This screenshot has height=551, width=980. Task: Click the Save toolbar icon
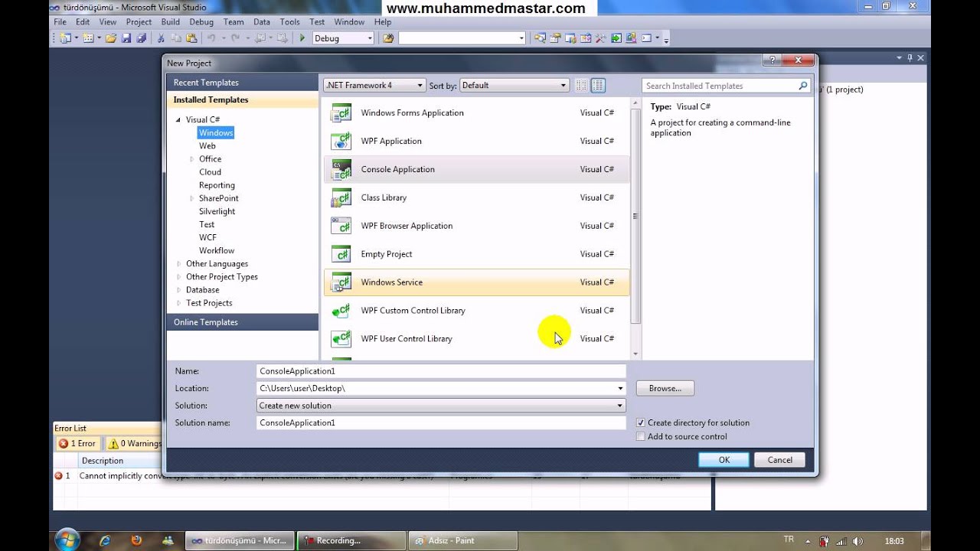coord(126,38)
